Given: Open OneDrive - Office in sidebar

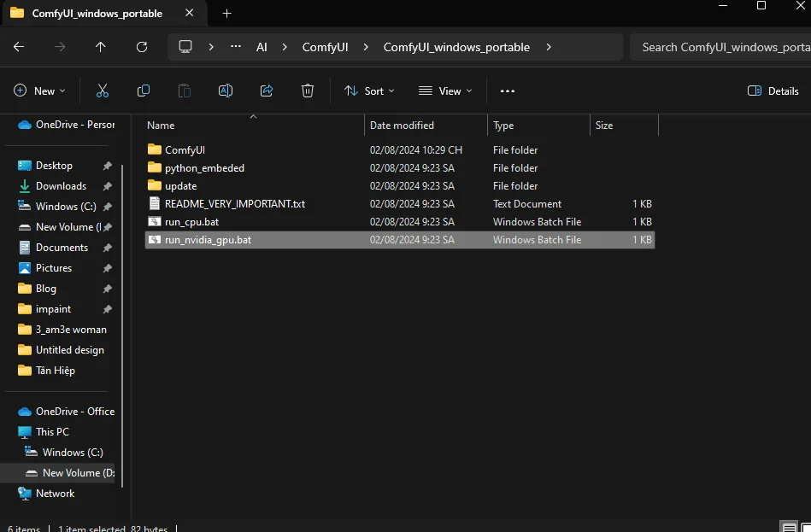Looking at the screenshot, I should click(x=66, y=412).
